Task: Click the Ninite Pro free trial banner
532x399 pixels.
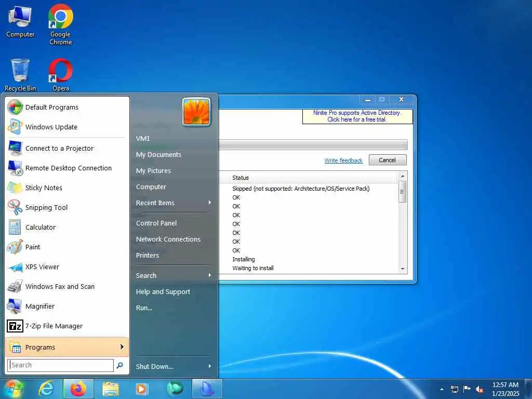Action: tap(357, 116)
